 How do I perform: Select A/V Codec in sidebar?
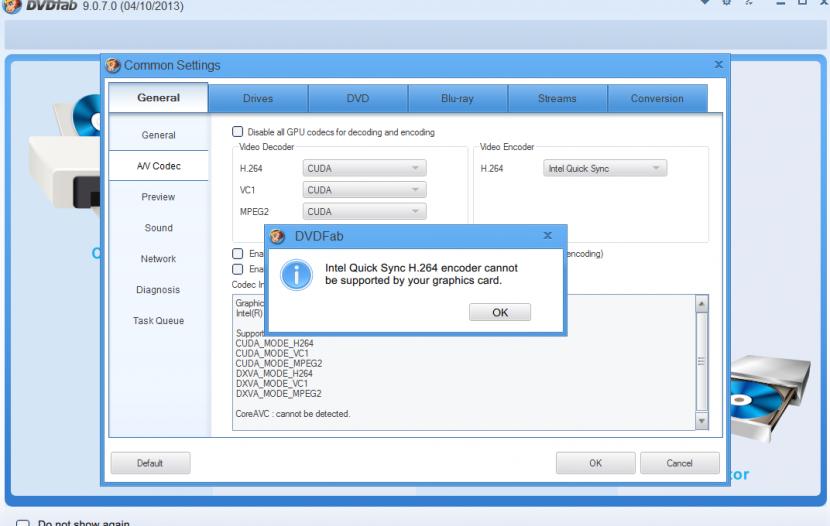coord(158,166)
